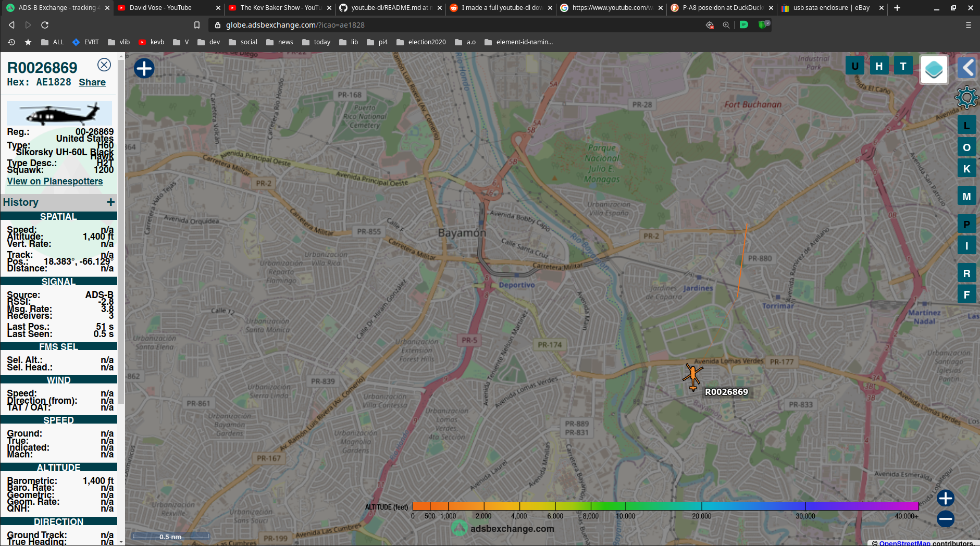Screen dimensions: 980x546
Task: Collapse the sidebar with the left arrow button
Action: click(x=968, y=68)
